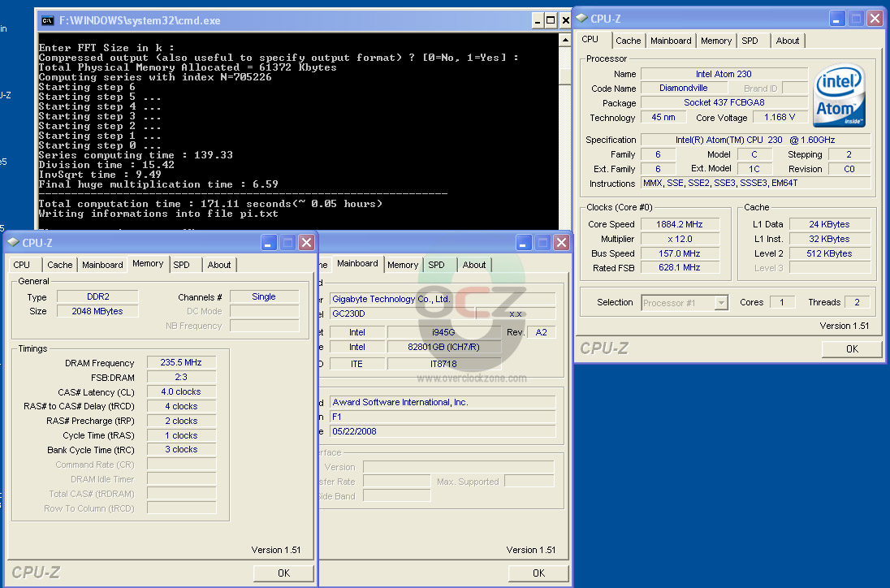Click the Instructions 'MMX, SSE, SSE2...' field
Viewport: 890px width, 588px height.
(755, 183)
